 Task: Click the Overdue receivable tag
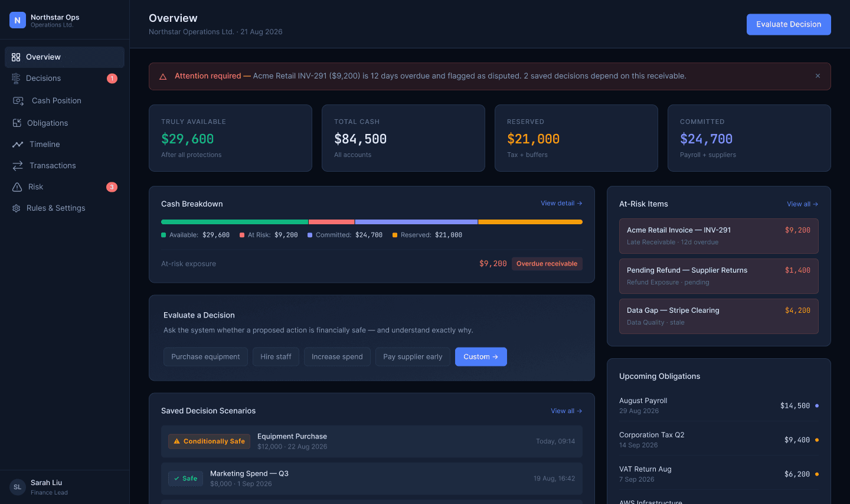pos(547,264)
